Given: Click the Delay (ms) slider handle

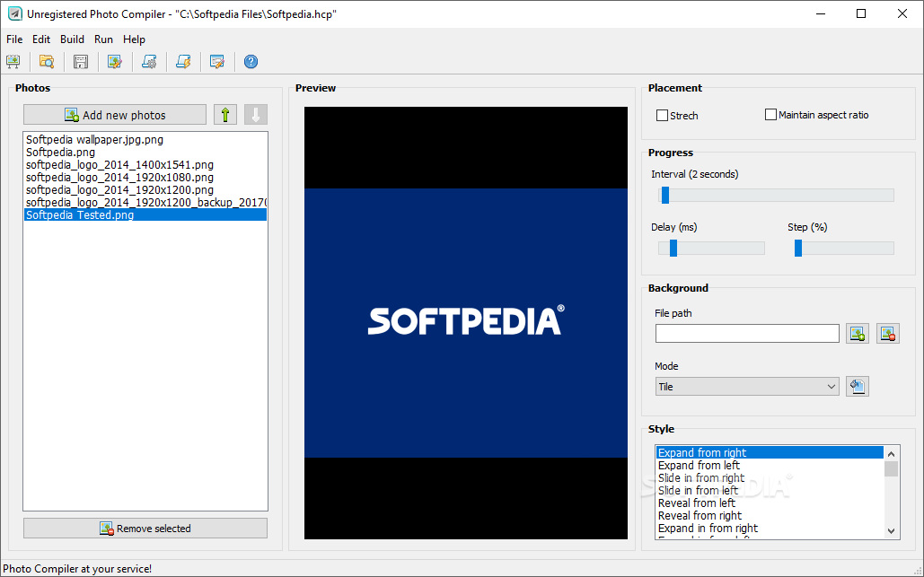Looking at the screenshot, I should [x=673, y=248].
